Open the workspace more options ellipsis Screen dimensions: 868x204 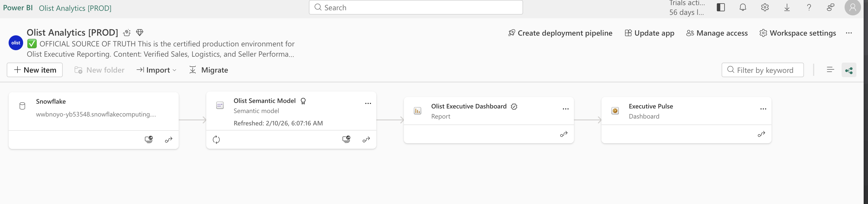[849, 33]
